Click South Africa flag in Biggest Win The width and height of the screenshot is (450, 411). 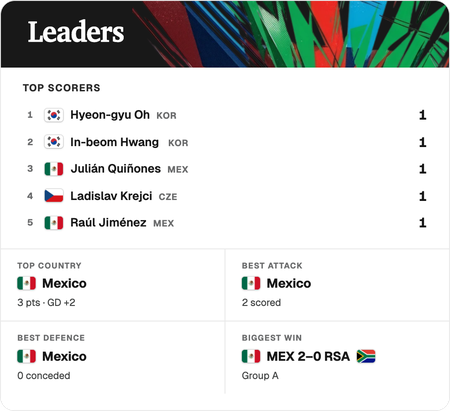tap(366, 356)
